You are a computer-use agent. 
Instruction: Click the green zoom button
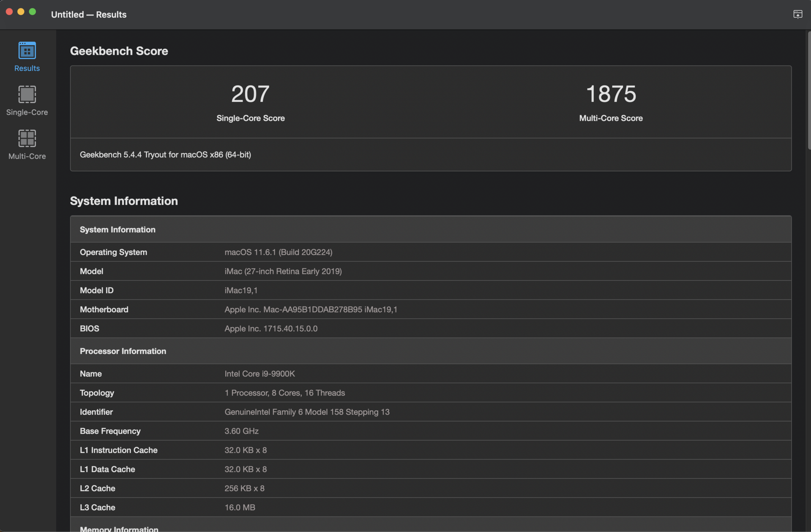(33, 12)
